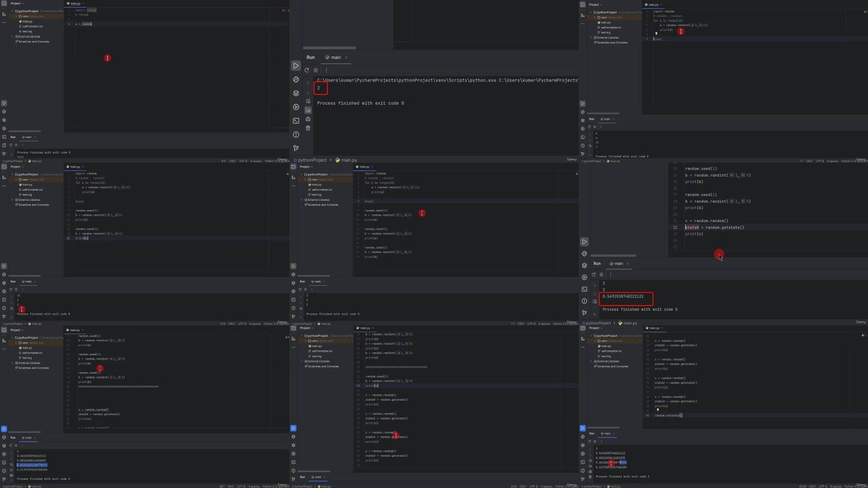Image resolution: width=868 pixels, height=488 pixels.
Task: Toggle Scroll to End in output 2 console
Action: [308, 110]
